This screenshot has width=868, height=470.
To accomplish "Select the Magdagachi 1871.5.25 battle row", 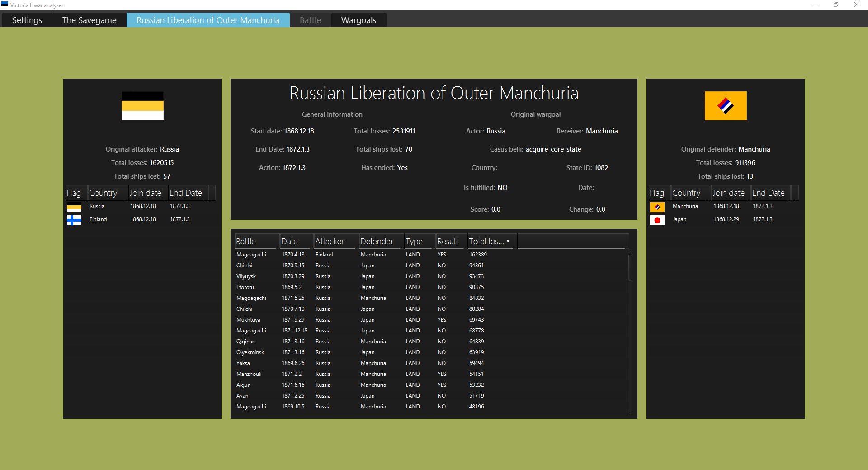I will (x=431, y=298).
